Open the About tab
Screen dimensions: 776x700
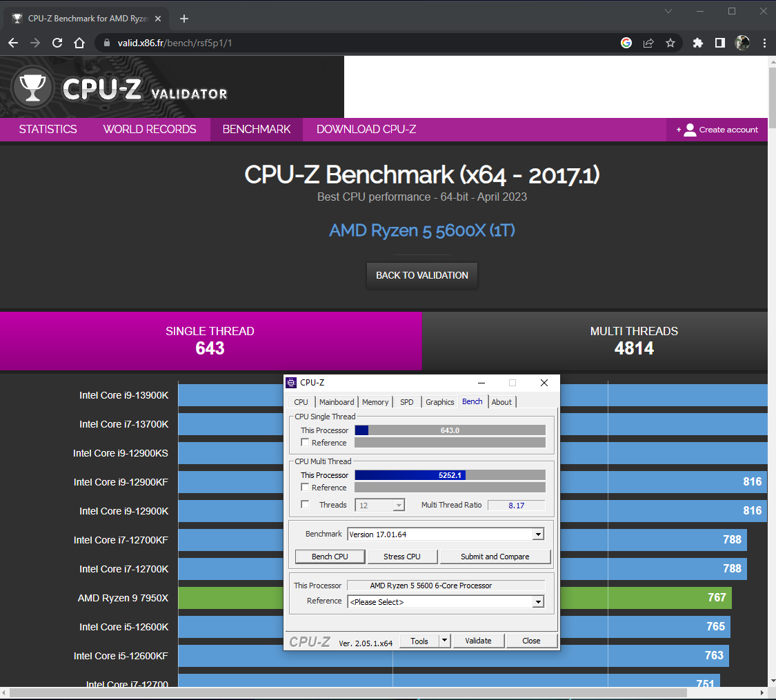coord(501,402)
